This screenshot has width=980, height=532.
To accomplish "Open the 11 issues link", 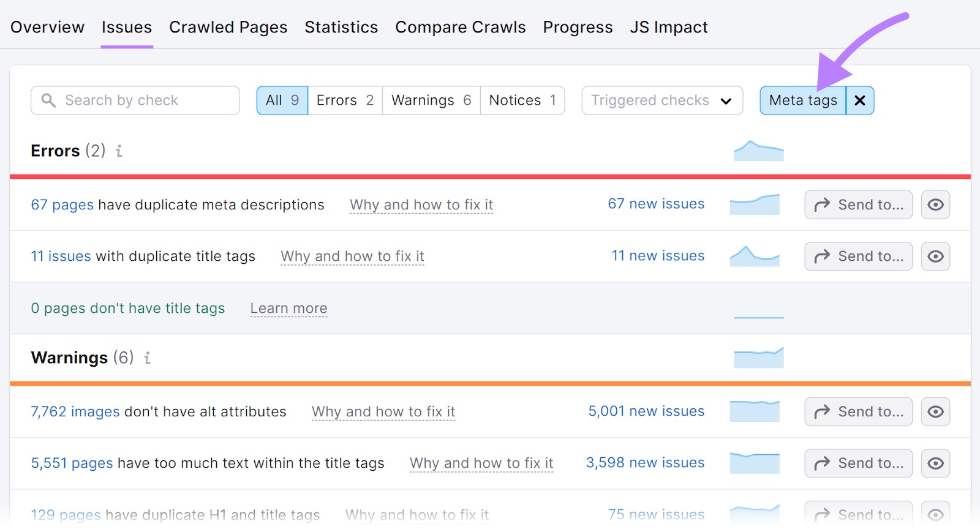I will [x=61, y=256].
